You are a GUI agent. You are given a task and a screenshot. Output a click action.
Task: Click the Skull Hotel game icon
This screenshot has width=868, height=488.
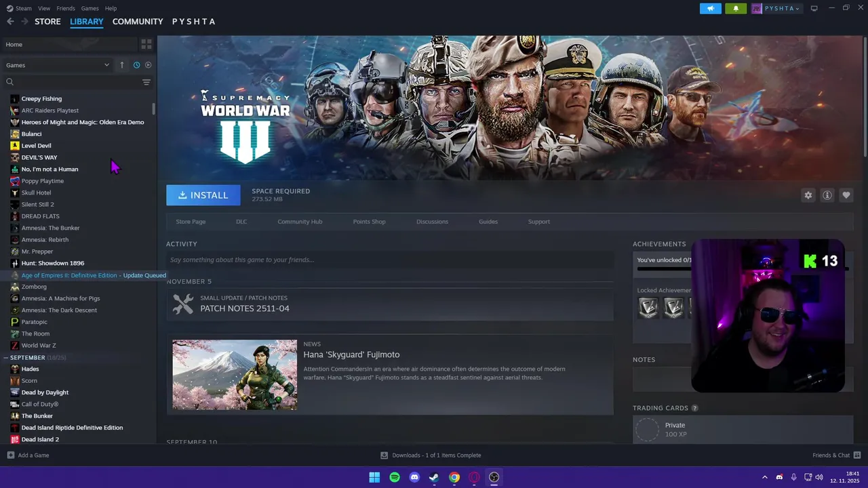(15, 193)
